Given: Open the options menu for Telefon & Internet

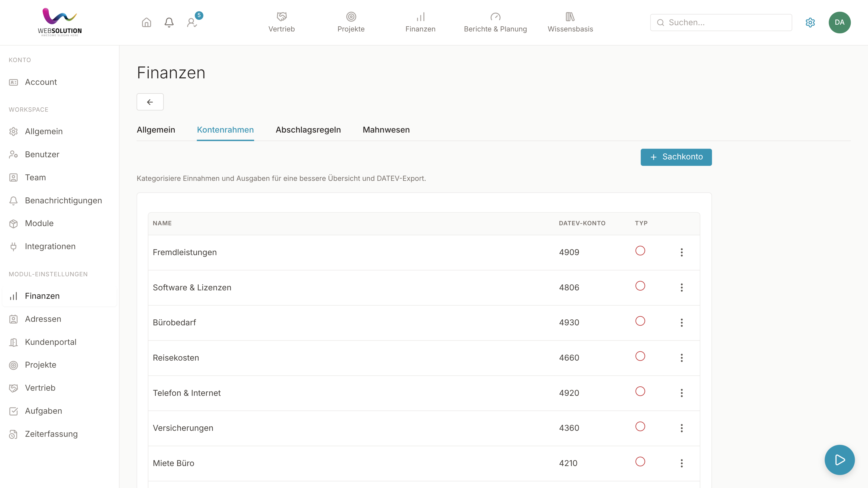Looking at the screenshot, I should (x=681, y=393).
